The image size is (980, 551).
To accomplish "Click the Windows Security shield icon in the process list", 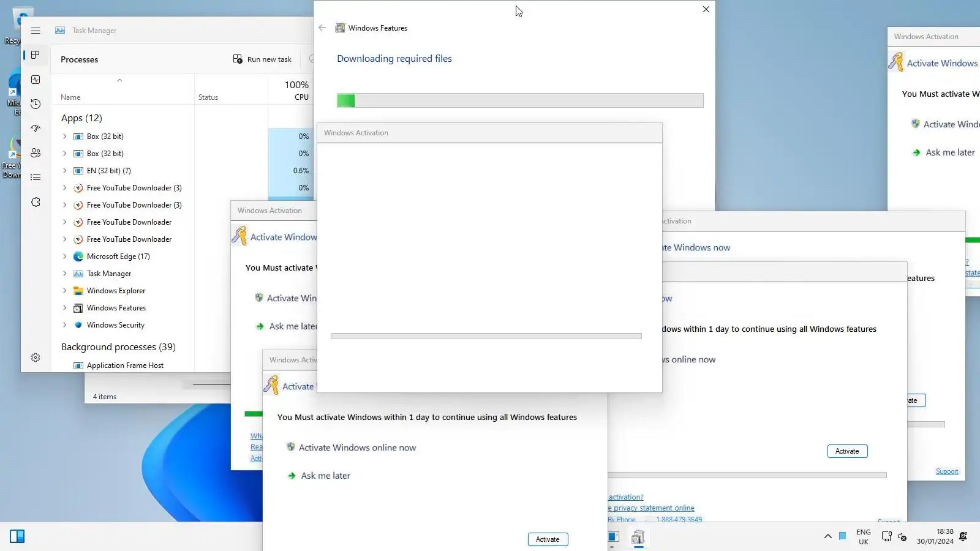I will point(78,325).
